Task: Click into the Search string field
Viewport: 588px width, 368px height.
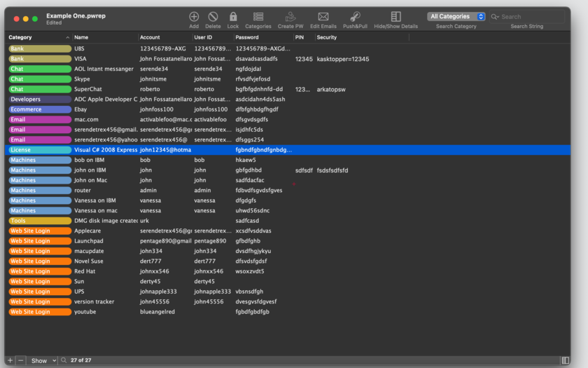Action: 531,17
